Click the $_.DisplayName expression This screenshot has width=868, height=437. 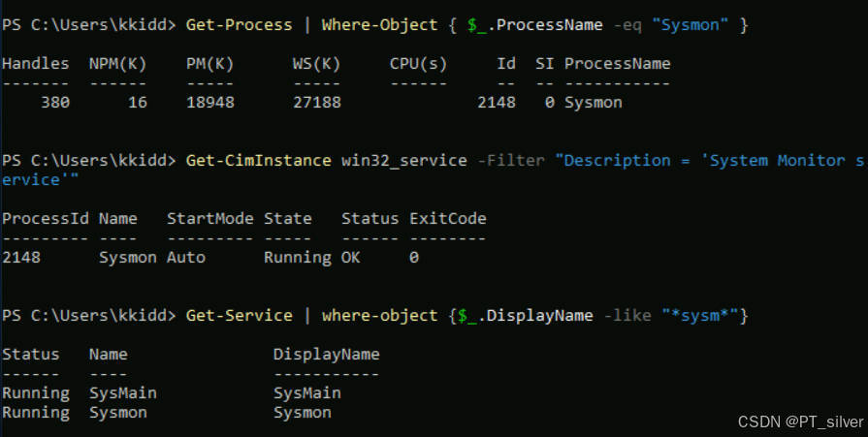(525, 316)
